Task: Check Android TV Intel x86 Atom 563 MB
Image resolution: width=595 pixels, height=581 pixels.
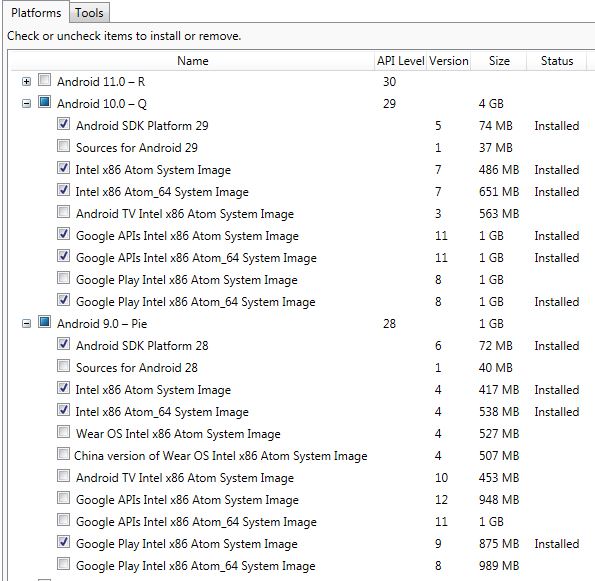Action: (63, 212)
